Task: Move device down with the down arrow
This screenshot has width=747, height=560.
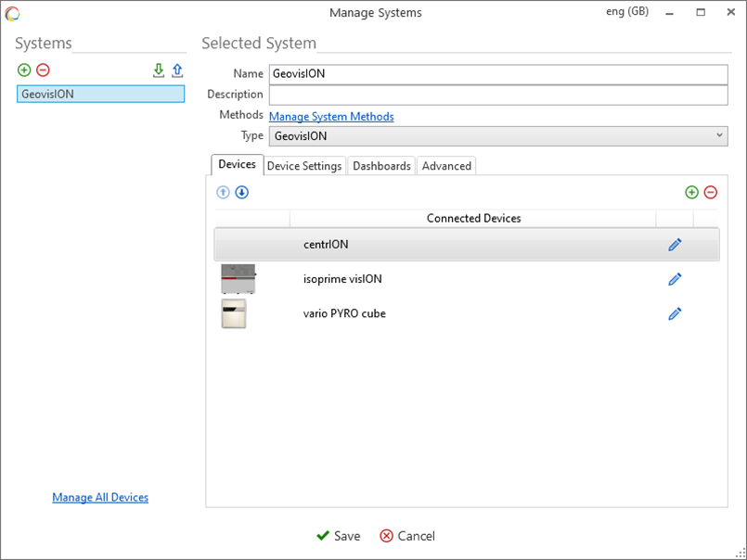Action: pos(241,192)
